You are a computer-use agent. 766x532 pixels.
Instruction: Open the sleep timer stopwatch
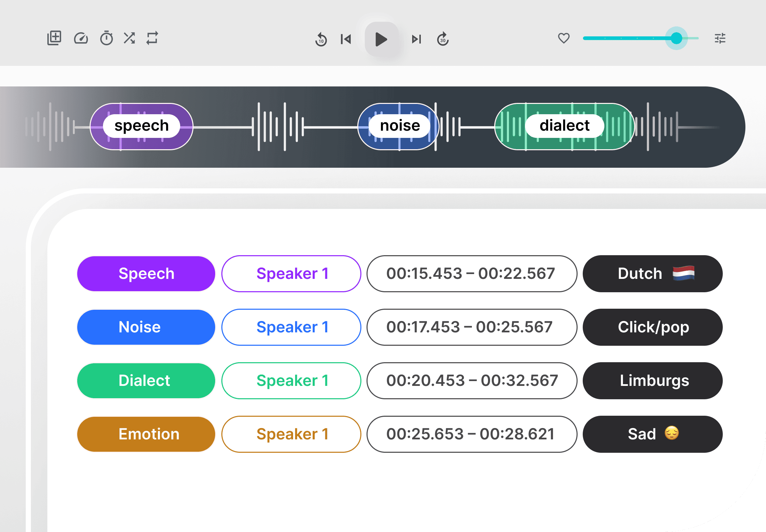[106, 38]
